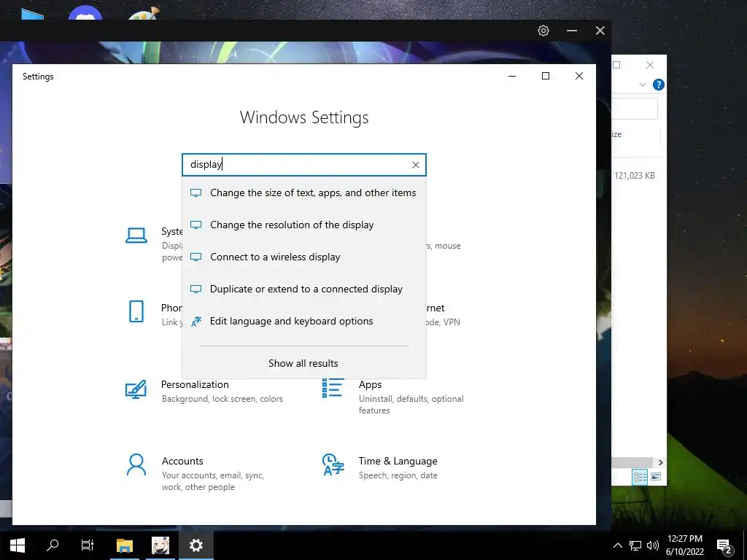Choose 'Connect to a wireless display' result
747x560 pixels.
point(304,257)
